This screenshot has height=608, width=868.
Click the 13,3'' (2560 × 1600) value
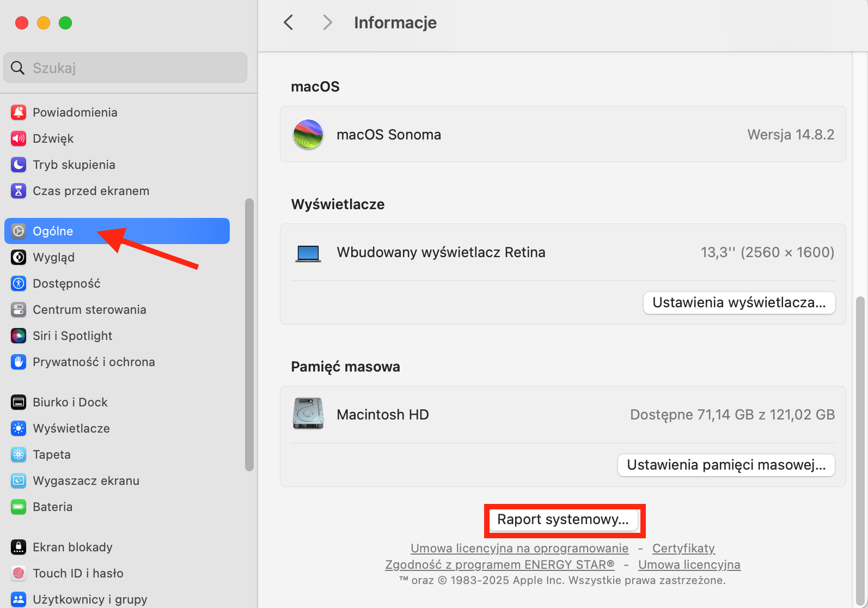click(x=767, y=252)
